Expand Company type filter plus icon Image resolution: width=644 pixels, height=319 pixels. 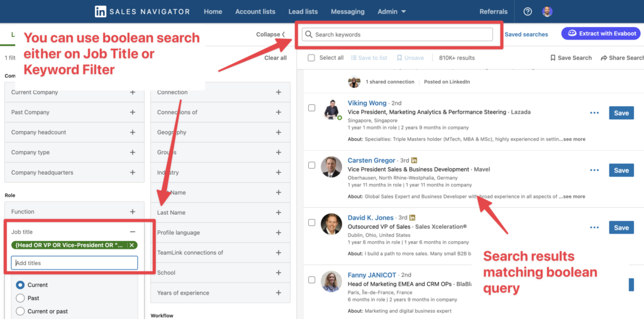tap(132, 153)
